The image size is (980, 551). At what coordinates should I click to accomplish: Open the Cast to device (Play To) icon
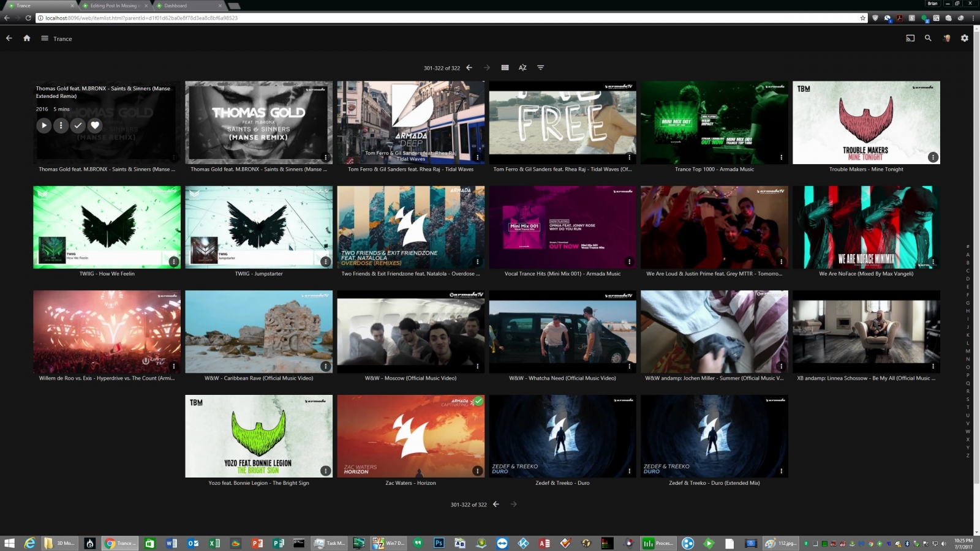[910, 38]
